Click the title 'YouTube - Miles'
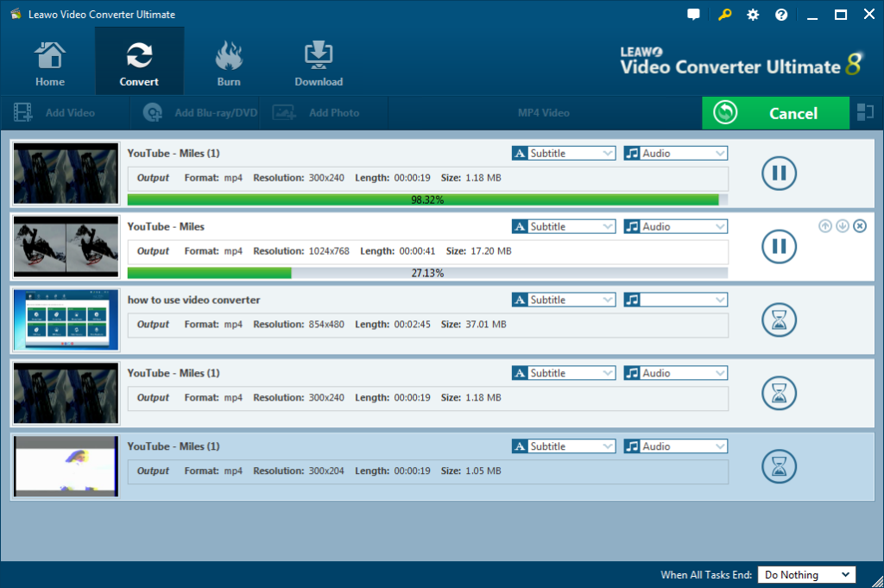 (166, 226)
